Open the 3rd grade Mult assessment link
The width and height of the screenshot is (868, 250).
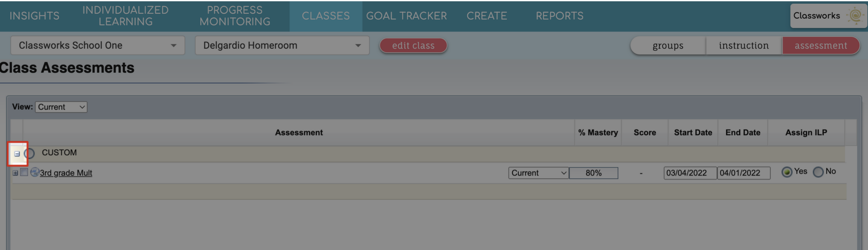[66, 172]
